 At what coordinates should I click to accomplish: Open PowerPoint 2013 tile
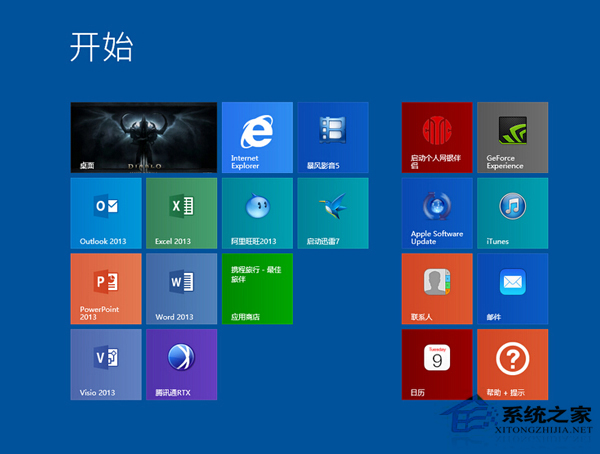[x=106, y=289]
